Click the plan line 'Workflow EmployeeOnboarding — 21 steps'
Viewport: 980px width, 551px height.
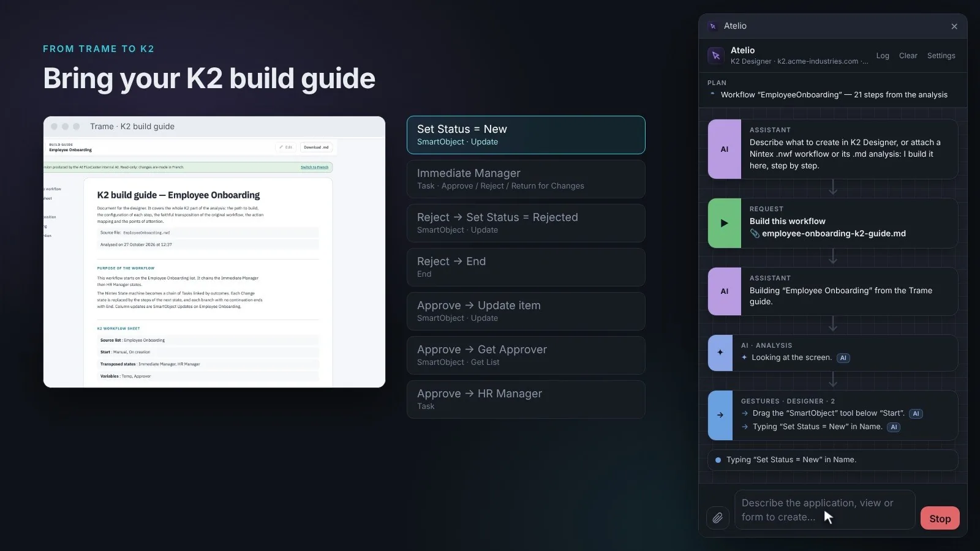pos(834,95)
